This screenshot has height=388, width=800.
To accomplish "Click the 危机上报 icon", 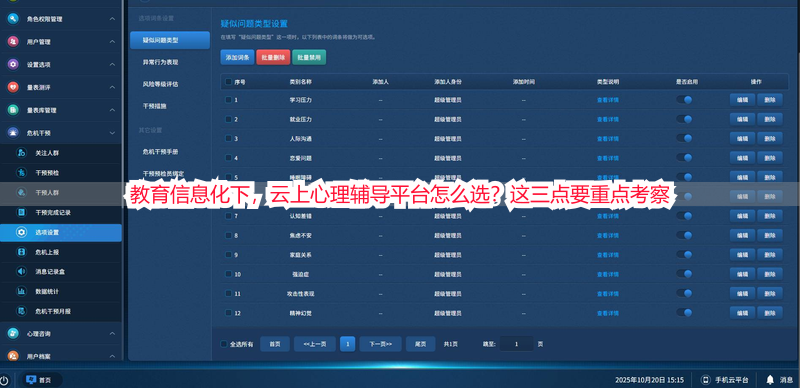I will point(21,252).
